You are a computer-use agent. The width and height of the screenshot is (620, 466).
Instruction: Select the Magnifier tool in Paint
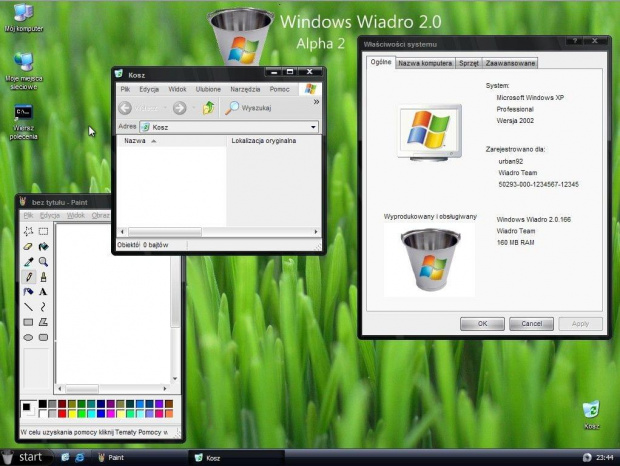43,262
